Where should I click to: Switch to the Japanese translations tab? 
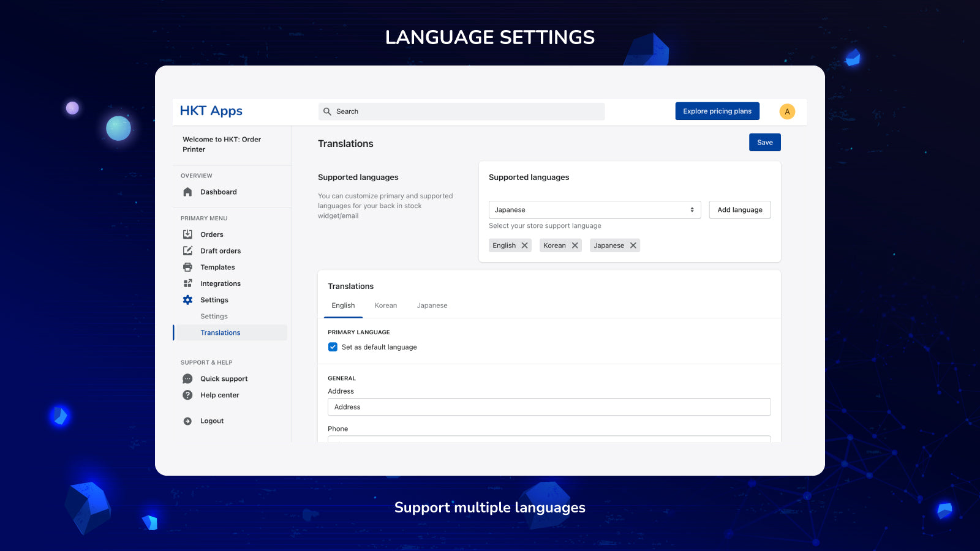click(x=432, y=305)
